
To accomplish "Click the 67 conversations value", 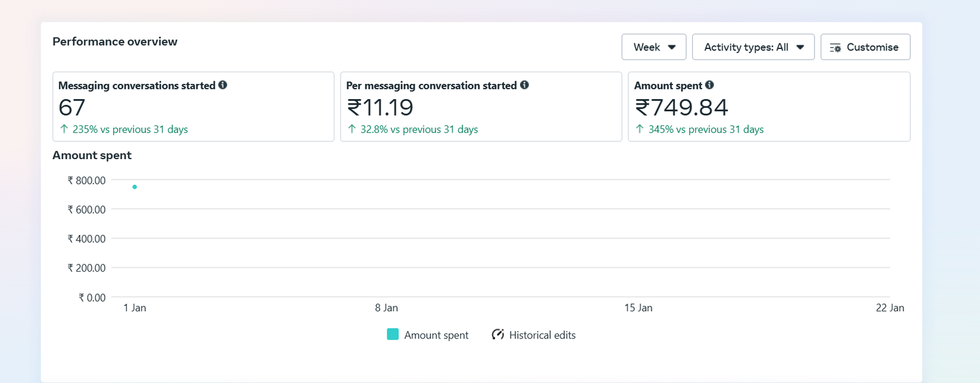I will tap(72, 108).
